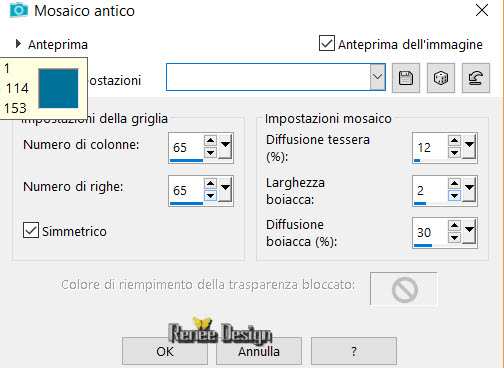The width and height of the screenshot is (504, 368).
Task: Decrease Numero di righe with down arrow
Action: coord(210,196)
